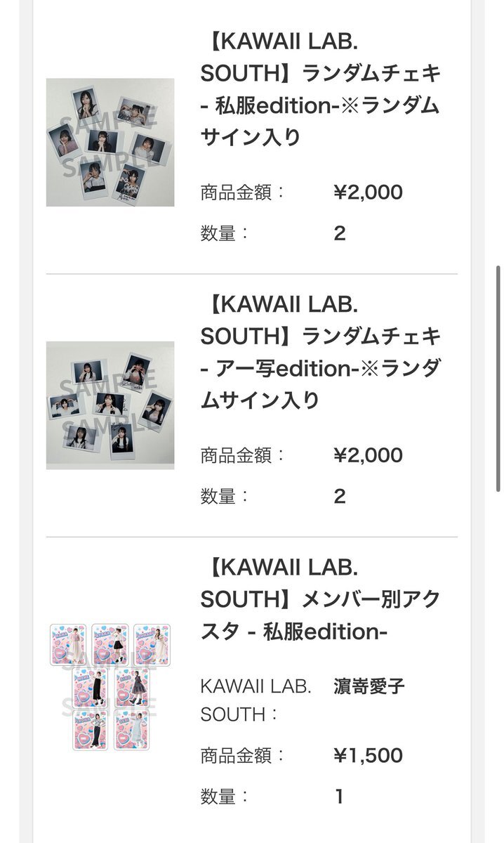Tap the member acrylic stand product image
The width and height of the screenshot is (504, 843).
[x=110, y=686]
